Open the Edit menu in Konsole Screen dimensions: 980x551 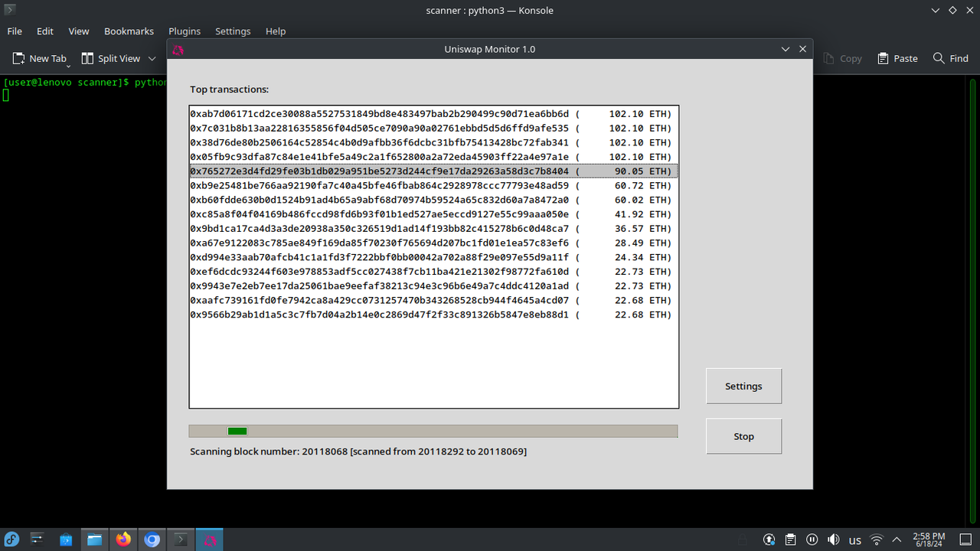tap(45, 31)
